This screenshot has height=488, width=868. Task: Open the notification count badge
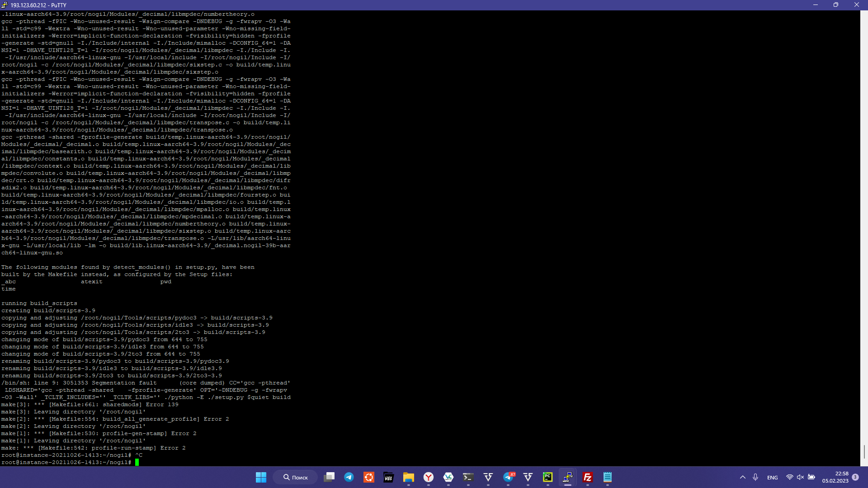(855, 477)
